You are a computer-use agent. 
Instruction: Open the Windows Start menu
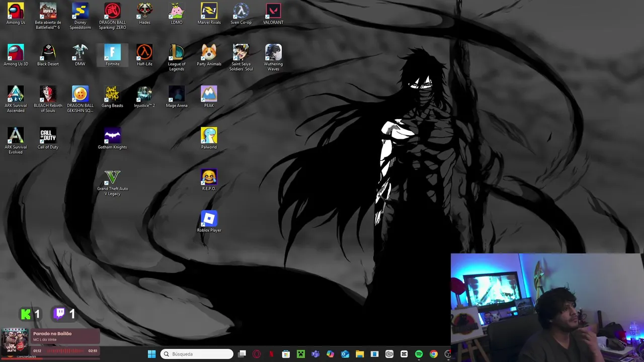coord(151,354)
